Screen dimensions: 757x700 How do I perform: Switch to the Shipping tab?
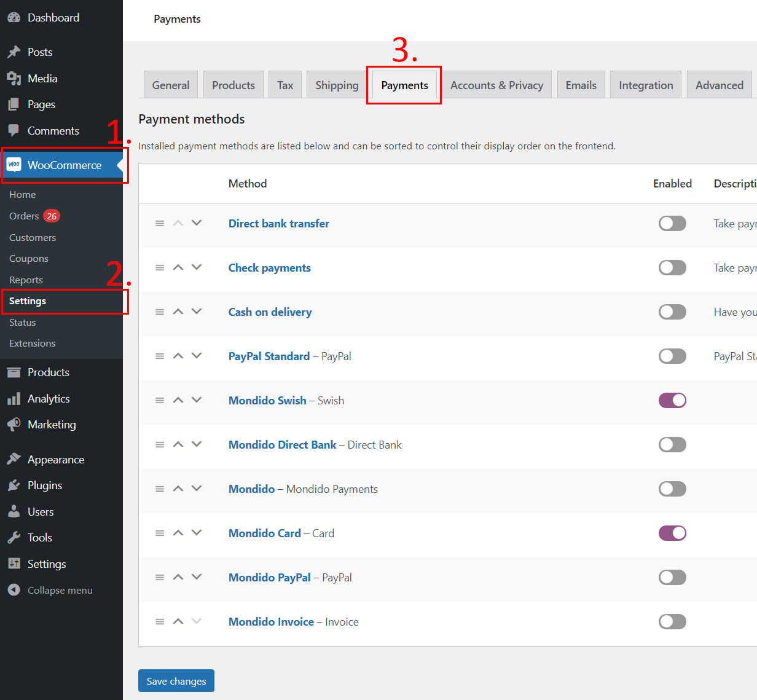[337, 85]
